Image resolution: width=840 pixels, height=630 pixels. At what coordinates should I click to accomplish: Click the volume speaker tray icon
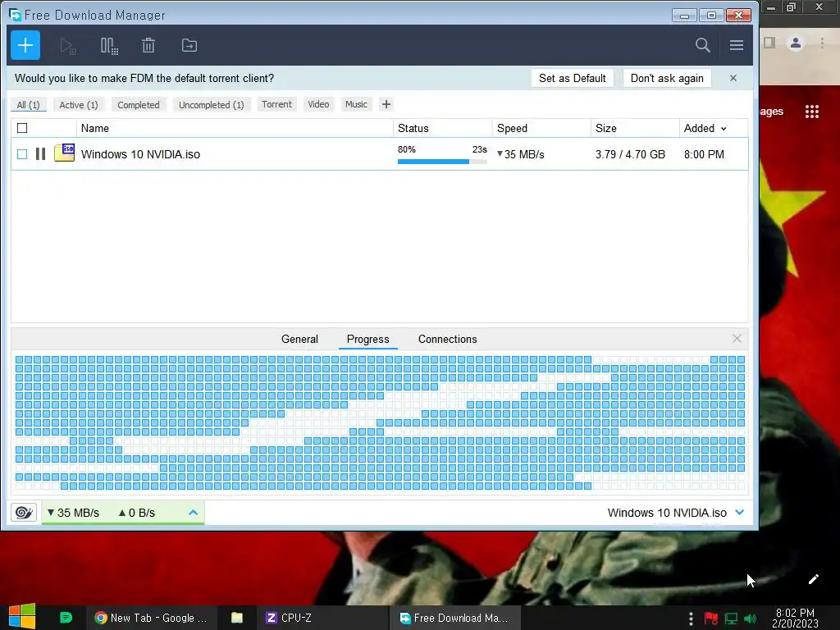[751, 619]
